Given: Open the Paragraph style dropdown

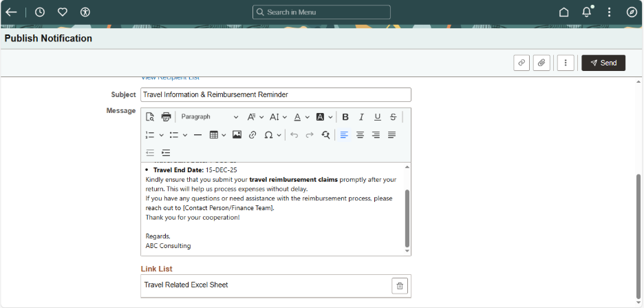Looking at the screenshot, I should (x=209, y=117).
